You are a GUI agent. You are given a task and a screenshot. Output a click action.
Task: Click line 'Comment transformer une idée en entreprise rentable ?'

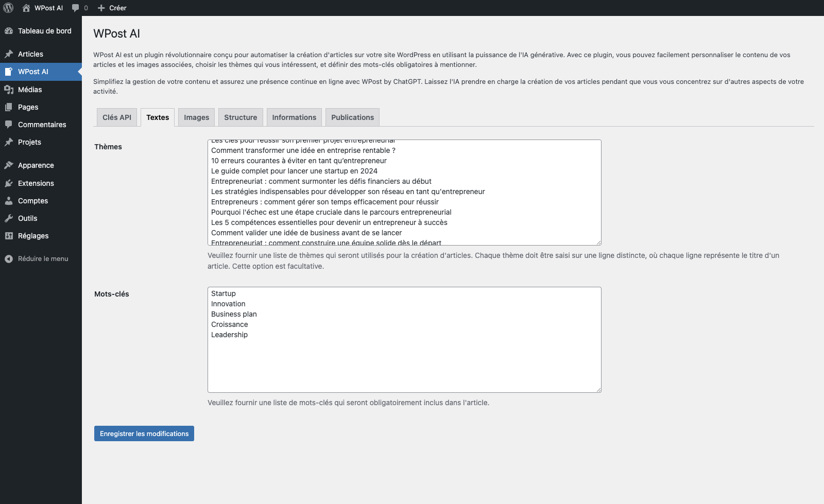[x=303, y=150]
